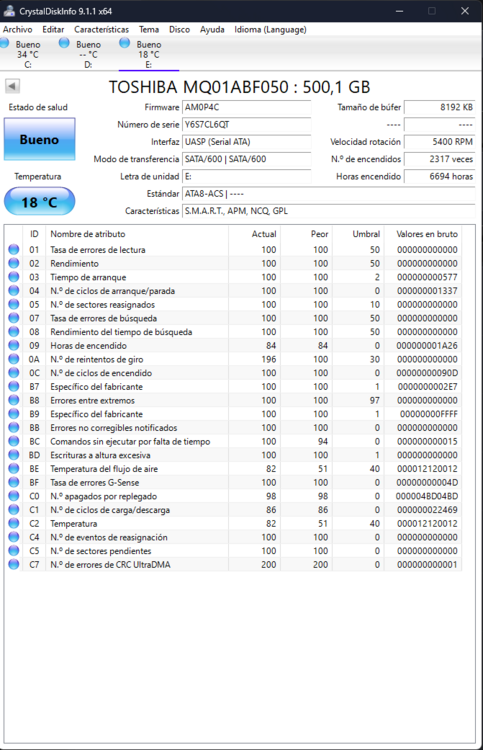This screenshot has width=483, height=750.
Task: Click the rotation speed field 5400 RPM
Action: tap(439, 142)
